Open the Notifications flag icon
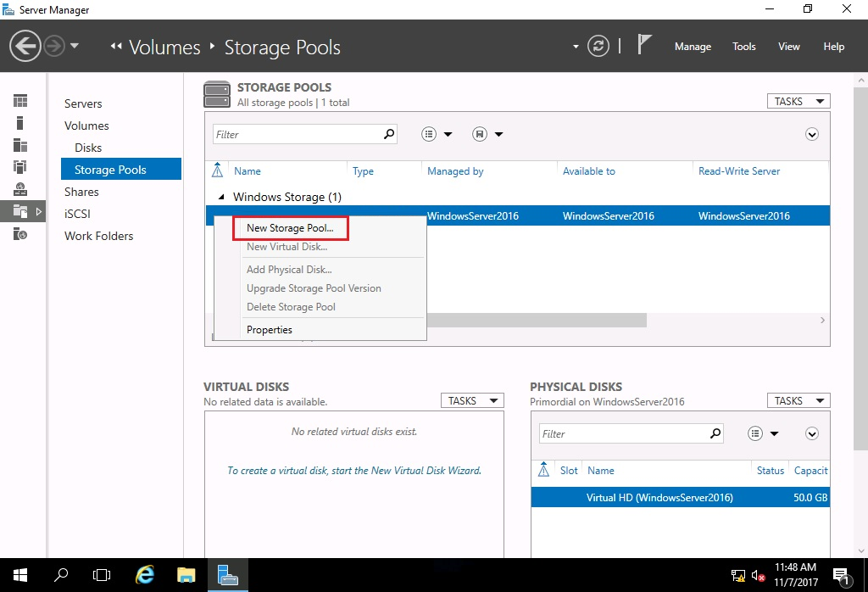 click(x=644, y=46)
